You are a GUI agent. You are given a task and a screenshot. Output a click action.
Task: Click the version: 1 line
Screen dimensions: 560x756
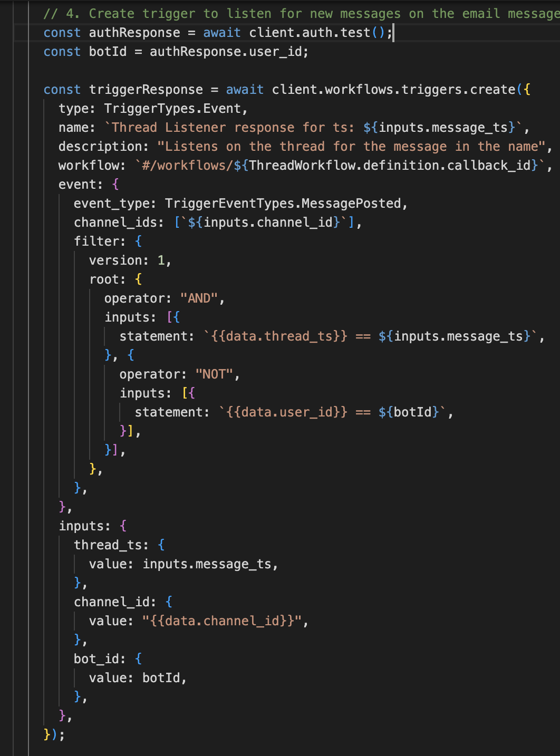click(130, 260)
